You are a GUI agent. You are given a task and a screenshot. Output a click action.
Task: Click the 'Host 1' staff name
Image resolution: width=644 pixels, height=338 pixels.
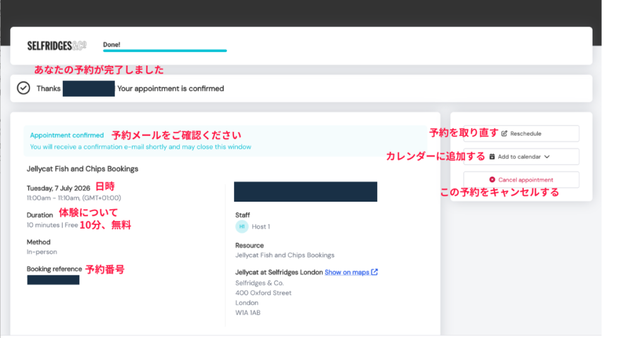click(261, 226)
